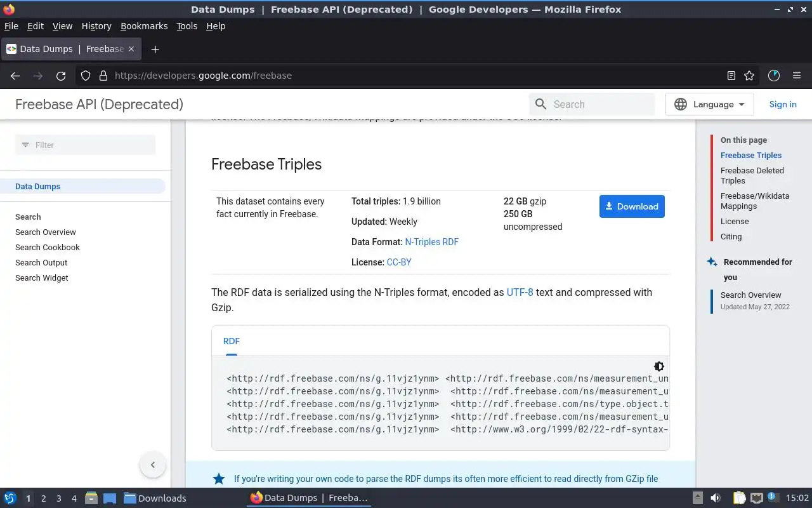Open file manager icon in taskbar

(x=91, y=498)
